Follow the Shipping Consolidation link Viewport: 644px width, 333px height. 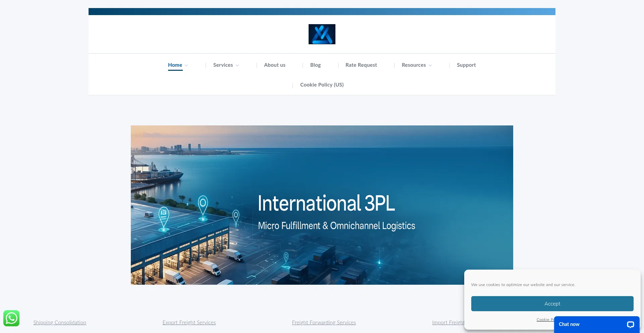pos(60,323)
